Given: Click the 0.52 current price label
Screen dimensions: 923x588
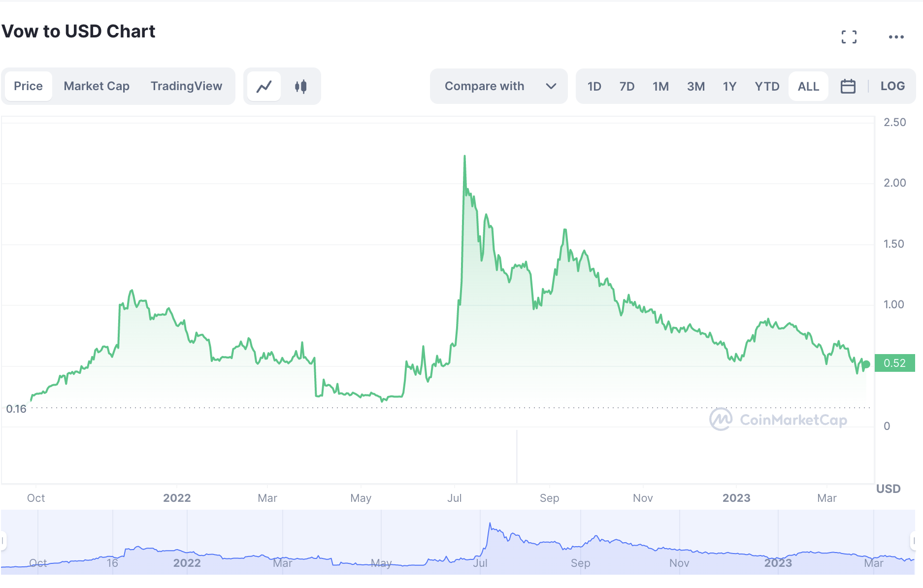Looking at the screenshot, I should pyautogui.click(x=894, y=363).
